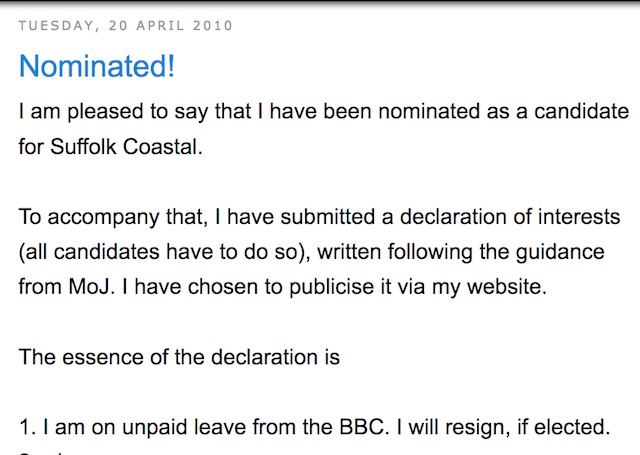The width and height of the screenshot is (640, 455).
Task: Click the number "1." of the list
Action: click(28, 427)
